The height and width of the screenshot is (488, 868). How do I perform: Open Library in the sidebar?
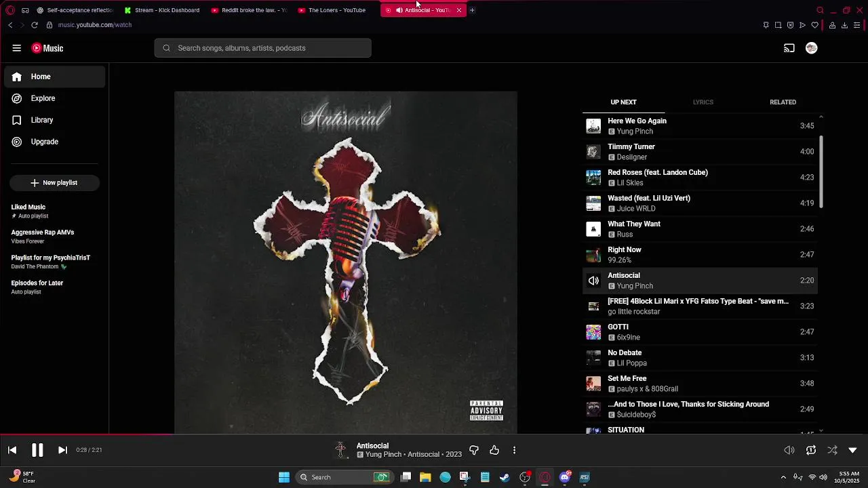click(x=55, y=120)
